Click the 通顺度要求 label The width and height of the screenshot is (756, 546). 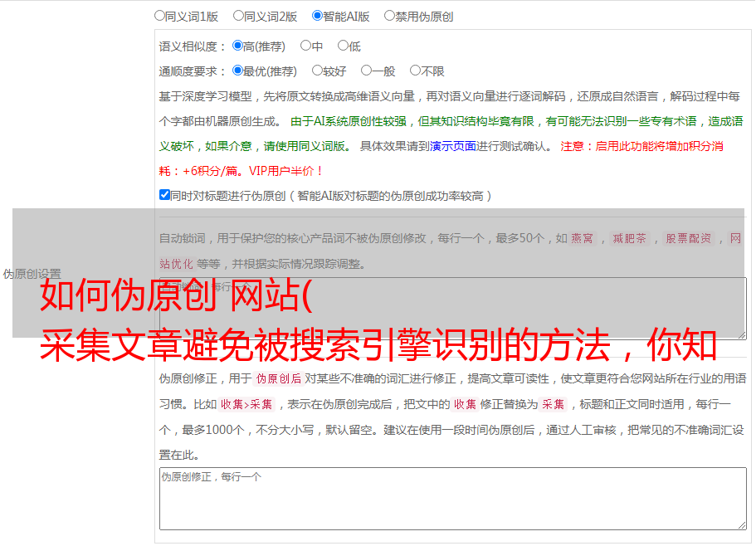click(192, 71)
